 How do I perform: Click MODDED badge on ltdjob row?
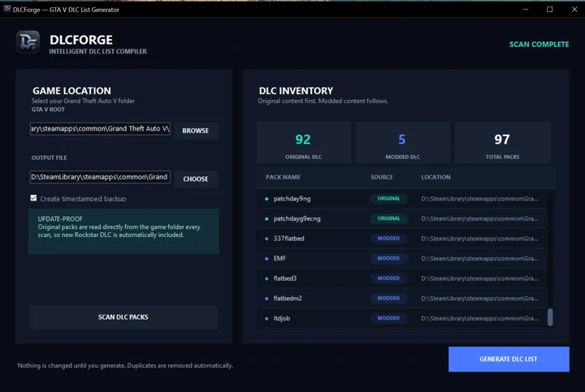(388, 318)
